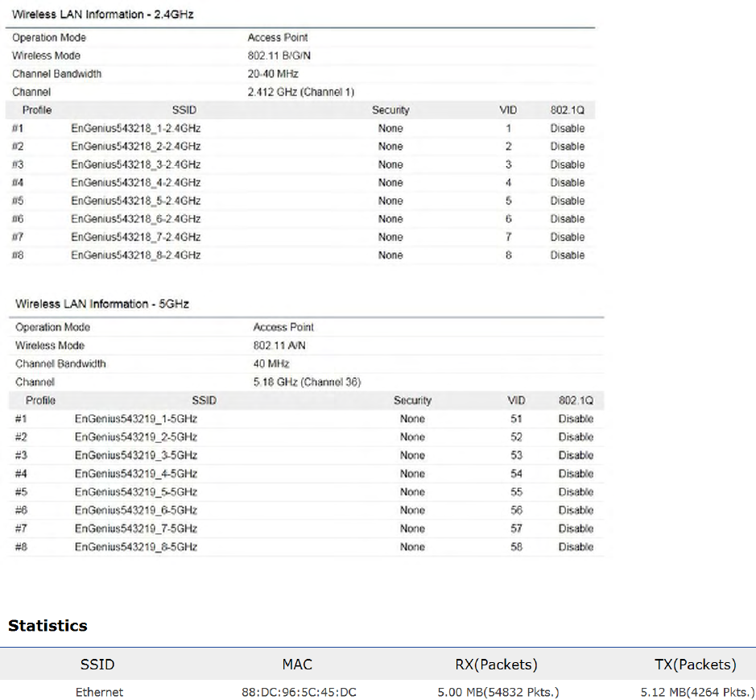756x700 pixels.
Task: Click SSID EnGenius543219_2-5GHz
Action: click(x=136, y=437)
